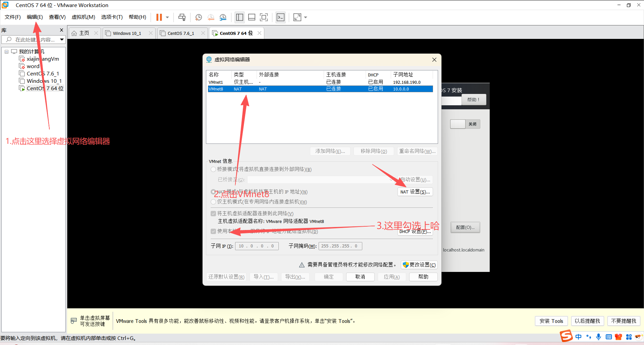Click the 子网地址 column header
The height and width of the screenshot is (345, 644).
tap(411, 74)
